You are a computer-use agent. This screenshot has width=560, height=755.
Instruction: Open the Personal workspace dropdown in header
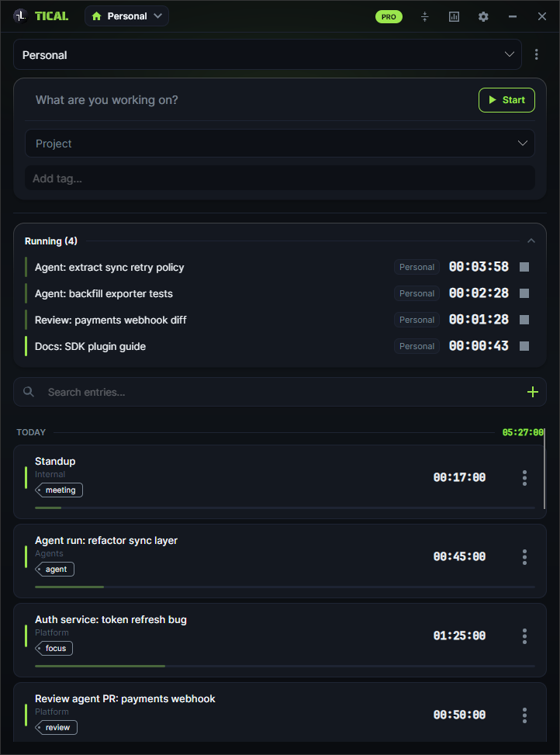[126, 16]
